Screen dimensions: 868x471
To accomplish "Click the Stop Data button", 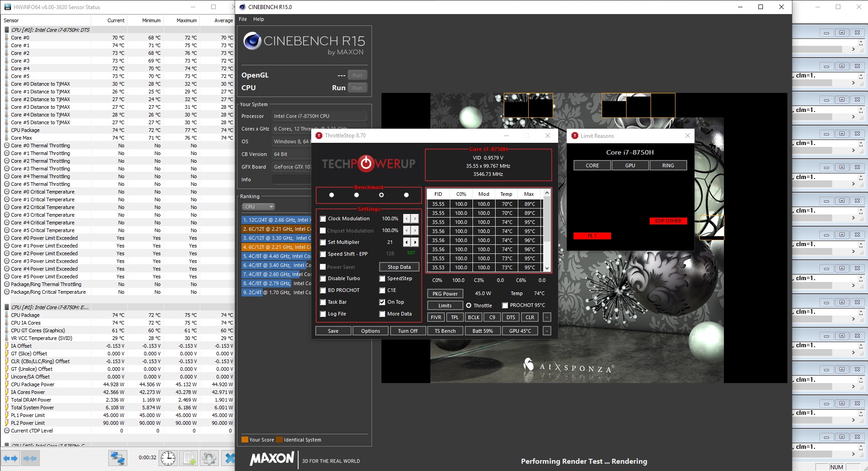I will [399, 267].
